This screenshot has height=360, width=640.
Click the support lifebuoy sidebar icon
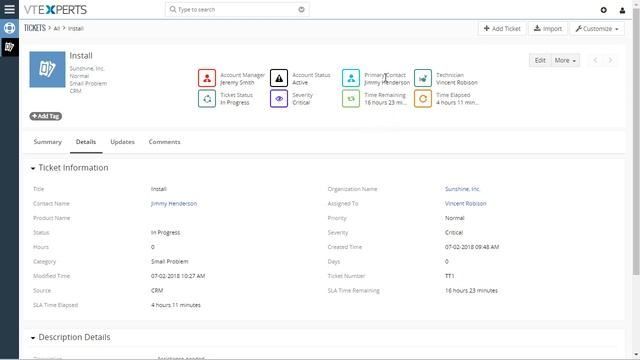(x=9, y=28)
